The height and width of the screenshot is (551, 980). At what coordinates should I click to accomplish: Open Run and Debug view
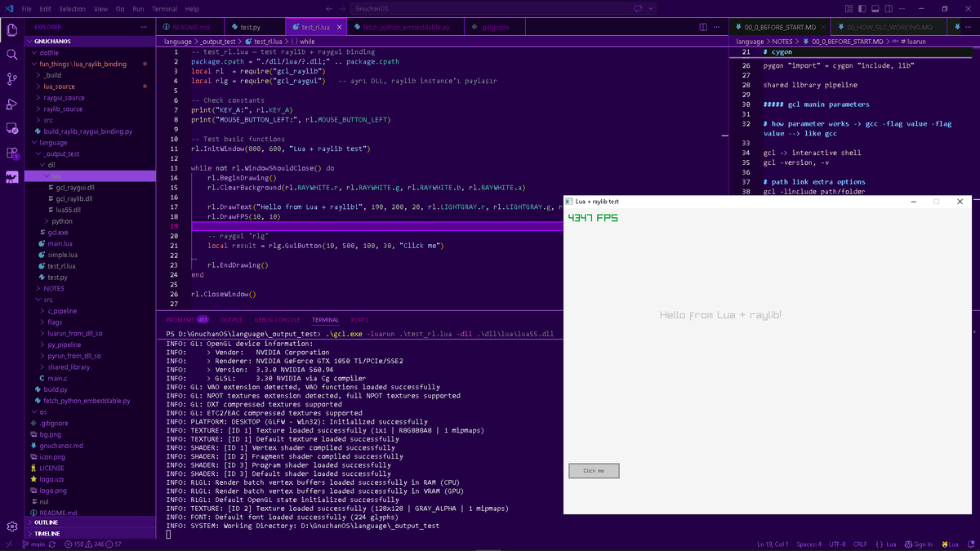coord(11,104)
